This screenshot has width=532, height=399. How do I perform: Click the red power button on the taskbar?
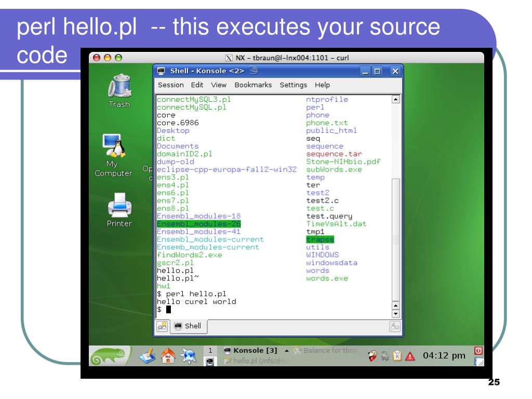click(x=478, y=351)
